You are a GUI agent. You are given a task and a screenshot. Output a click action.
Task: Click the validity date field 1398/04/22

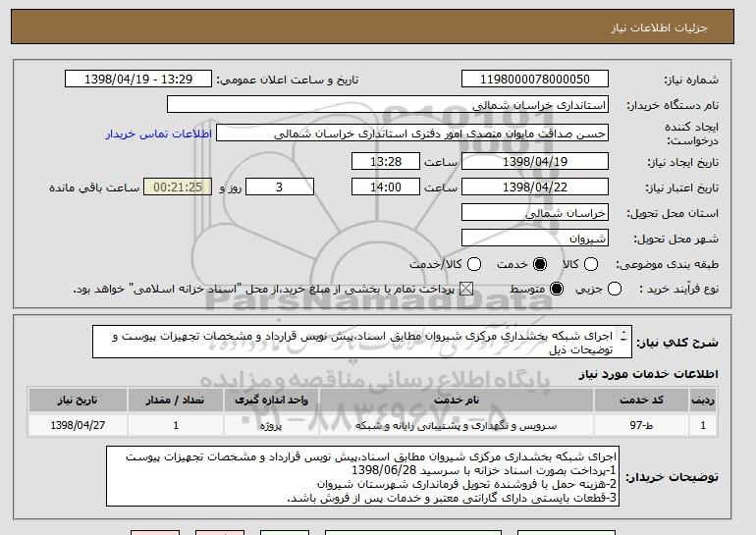coord(535,187)
